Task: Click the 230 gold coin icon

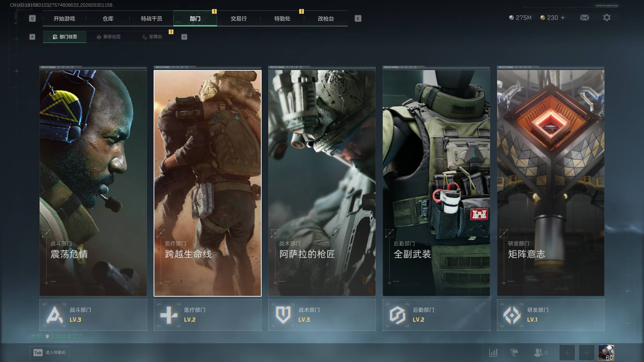Action: pyautogui.click(x=542, y=17)
